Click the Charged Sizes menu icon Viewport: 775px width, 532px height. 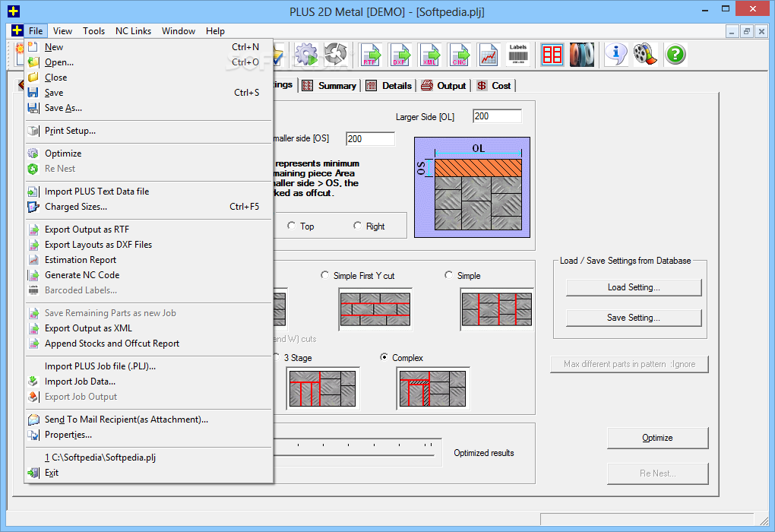tap(33, 207)
